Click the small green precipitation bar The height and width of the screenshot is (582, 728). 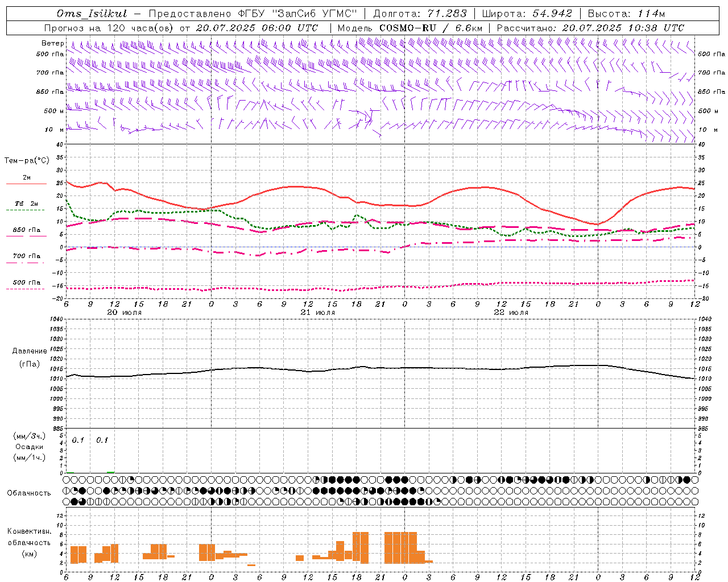tap(110, 472)
